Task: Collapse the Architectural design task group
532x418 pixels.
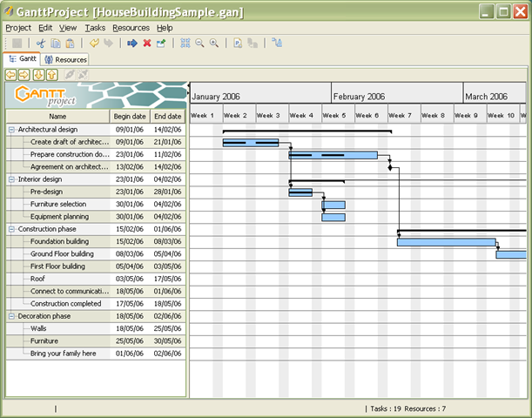Action: (12, 129)
